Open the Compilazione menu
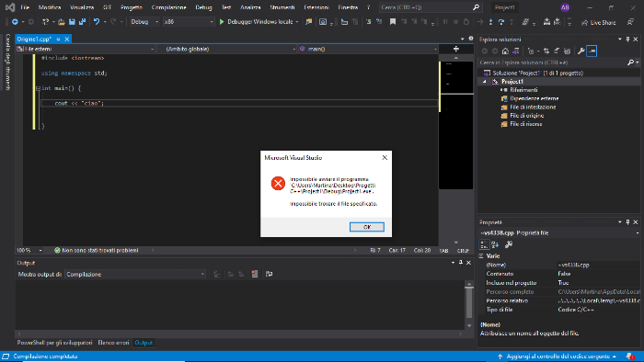Image resolution: width=644 pixels, height=362 pixels. (x=168, y=7)
